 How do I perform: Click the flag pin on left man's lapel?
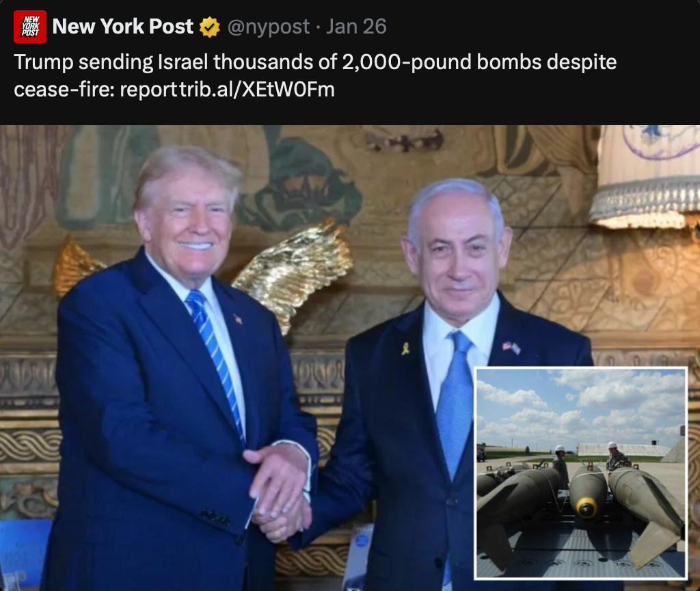tap(238, 319)
